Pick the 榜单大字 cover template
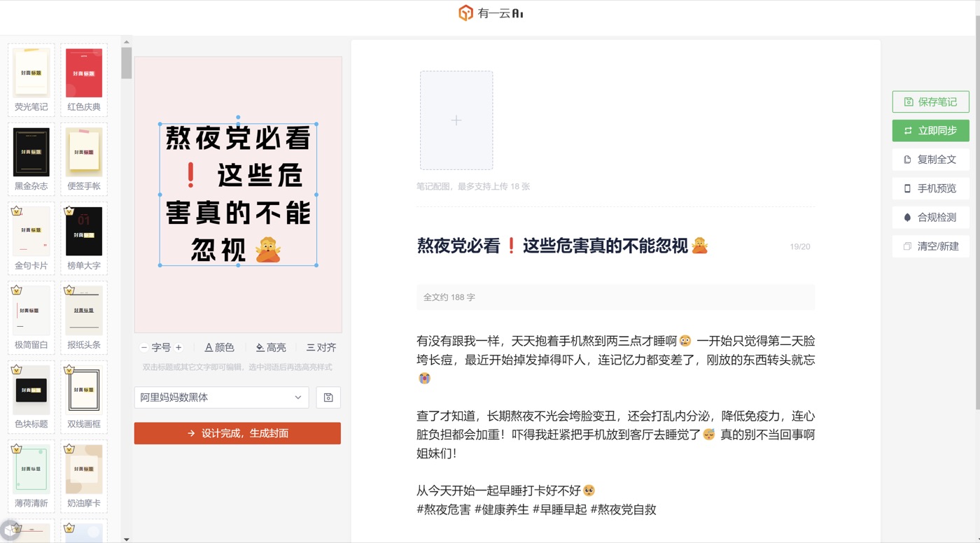This screenshot has height=543, width=980. (x=84, y=239)
